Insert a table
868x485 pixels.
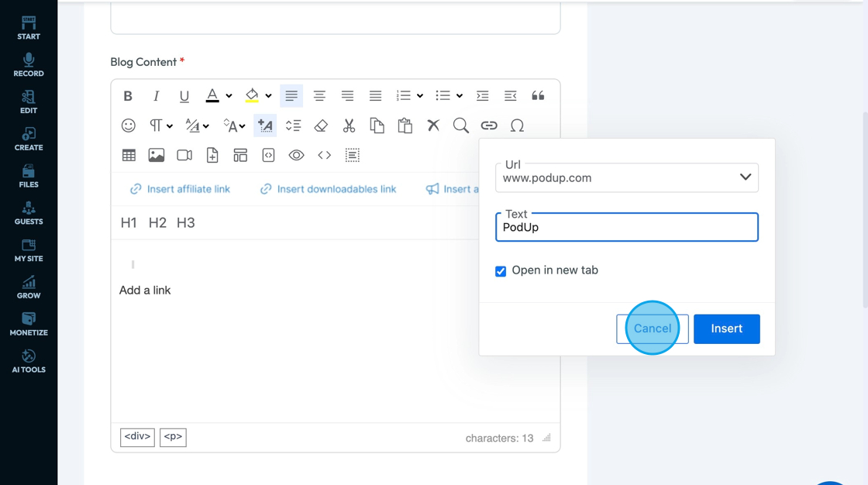[x=129, y=156]
